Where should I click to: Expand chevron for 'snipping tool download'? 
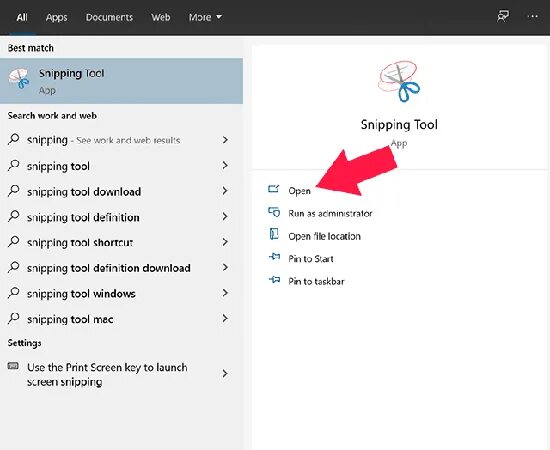(x=225, y=191)
